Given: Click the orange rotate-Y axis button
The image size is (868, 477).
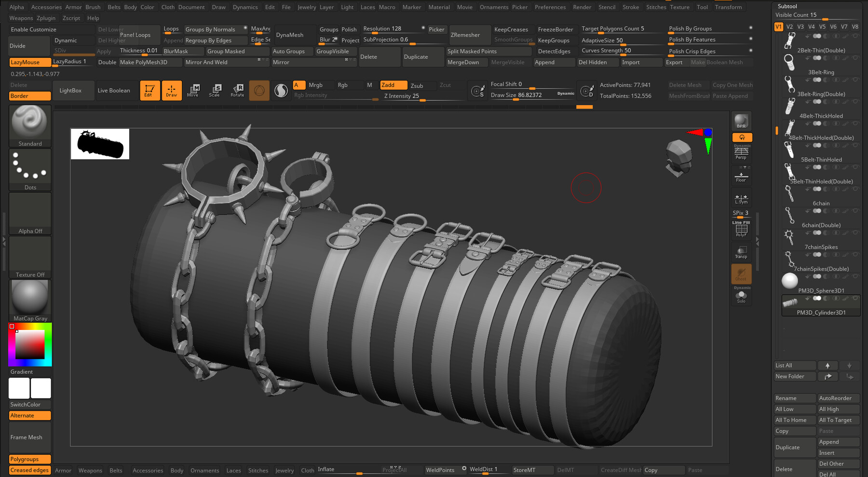Looking at the screenshot, I should pyautogui.click(x=742, y=137).
